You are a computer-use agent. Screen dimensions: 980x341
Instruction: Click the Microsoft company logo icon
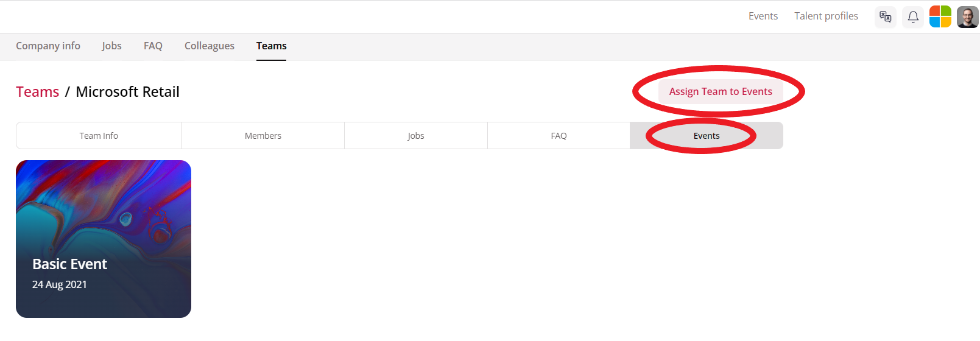[x=940, y=17]
